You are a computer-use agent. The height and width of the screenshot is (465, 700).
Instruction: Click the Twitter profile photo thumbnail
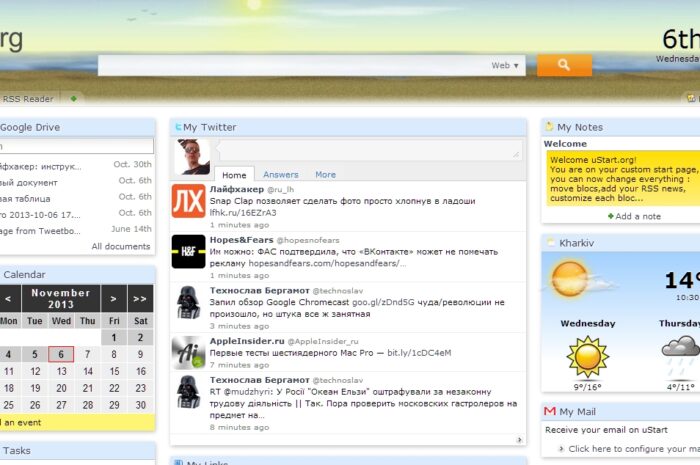pyautogui.click(x=192, y=156)
